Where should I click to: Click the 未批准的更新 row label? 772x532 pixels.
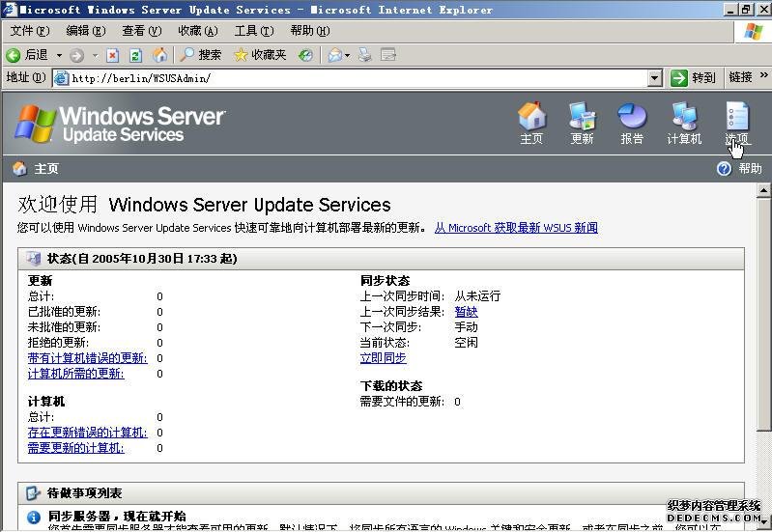coord(64,327)
